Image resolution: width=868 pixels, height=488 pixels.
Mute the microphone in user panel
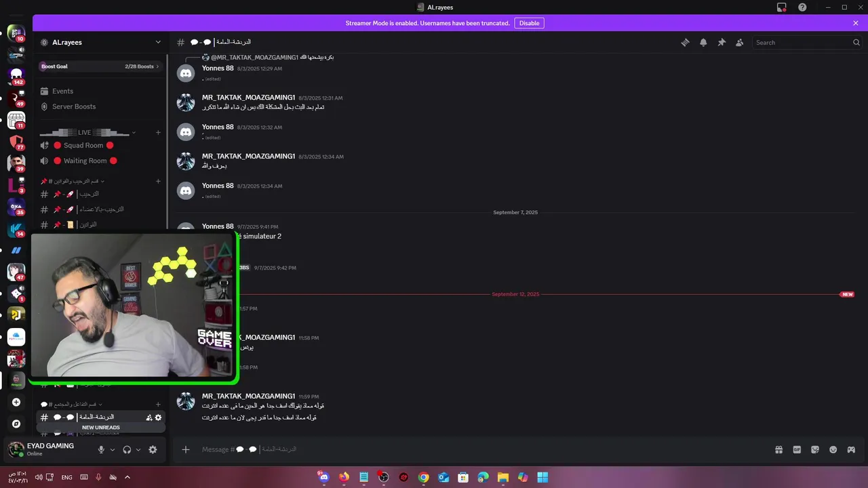pos(101,449)
